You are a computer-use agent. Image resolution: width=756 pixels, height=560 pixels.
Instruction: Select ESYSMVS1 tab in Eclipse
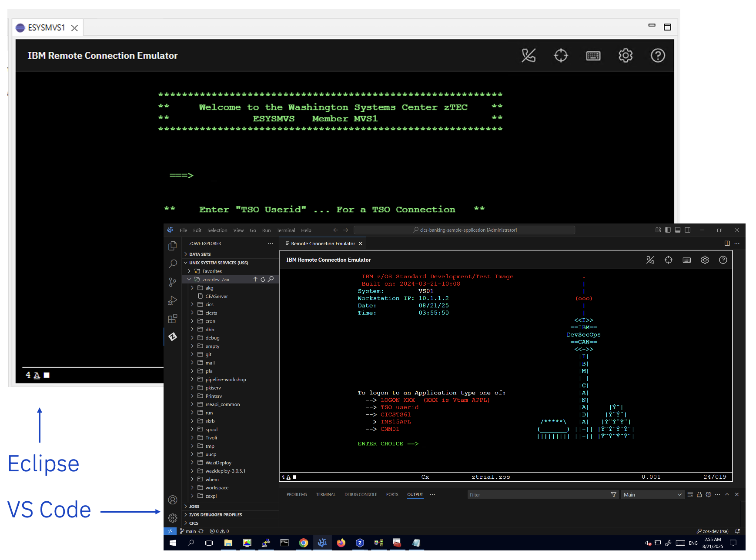(47, 28)
